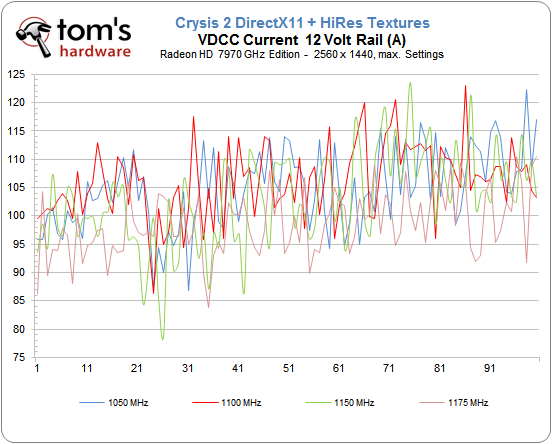This screenshot has height=444, width=552.
Task: Click the red 1100 MHz legend line swatch
Action: 205,402
